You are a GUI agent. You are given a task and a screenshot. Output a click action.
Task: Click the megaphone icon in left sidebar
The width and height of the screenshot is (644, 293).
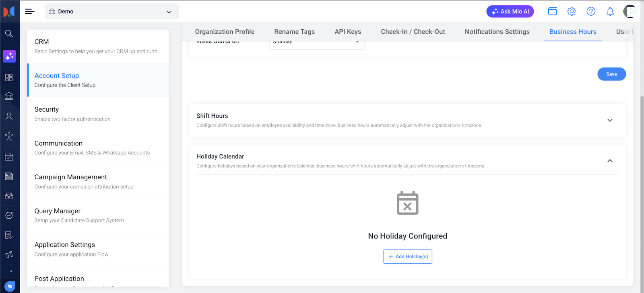coord(9,254)
